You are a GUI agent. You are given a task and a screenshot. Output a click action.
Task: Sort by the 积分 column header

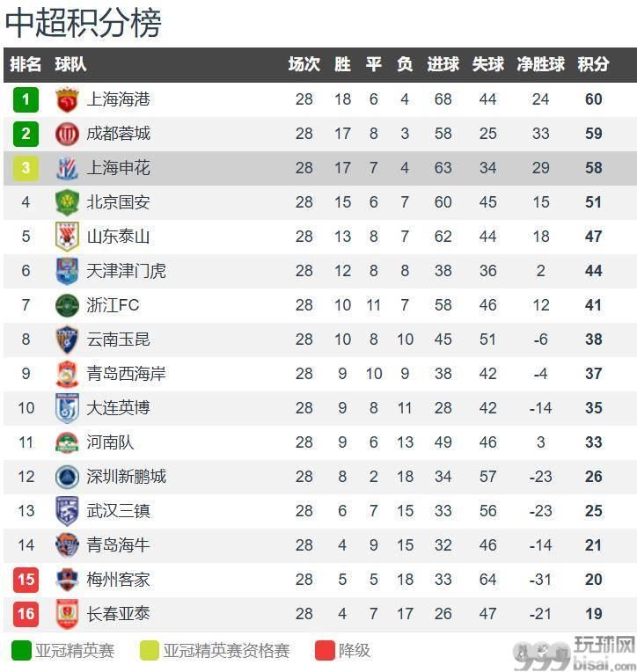[594, 64]
